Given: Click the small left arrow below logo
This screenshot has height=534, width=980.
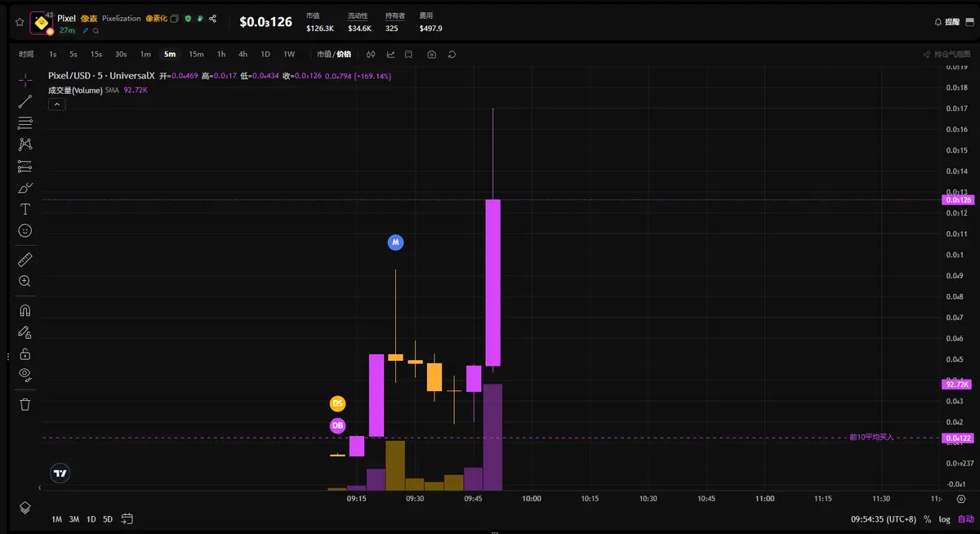Looking at the screenshot, I should point(40,487).
